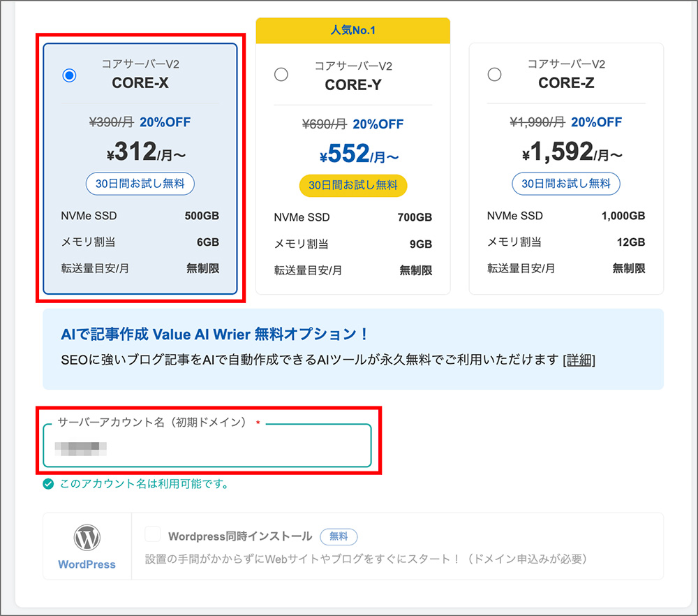
Task: Click the 6GB メモリ割当 value
Action: point(208,242)
